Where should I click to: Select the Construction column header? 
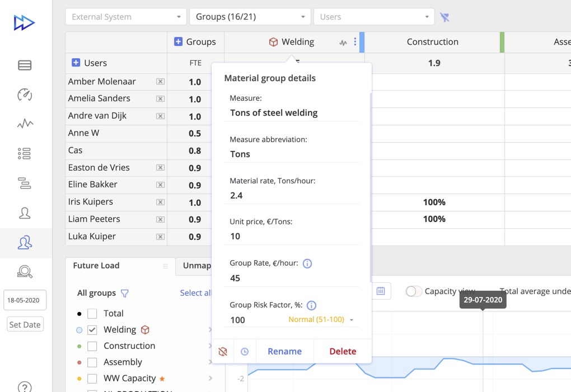click(432, 42)
